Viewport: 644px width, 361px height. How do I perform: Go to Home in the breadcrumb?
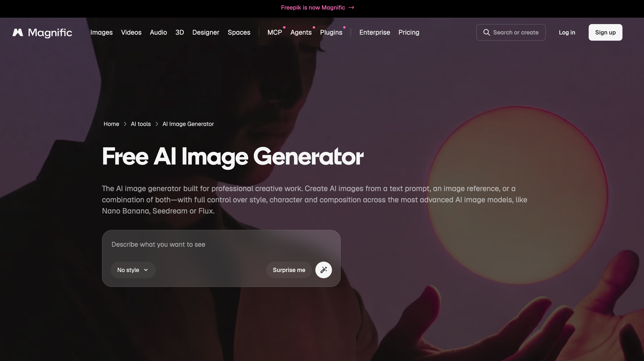111,124
